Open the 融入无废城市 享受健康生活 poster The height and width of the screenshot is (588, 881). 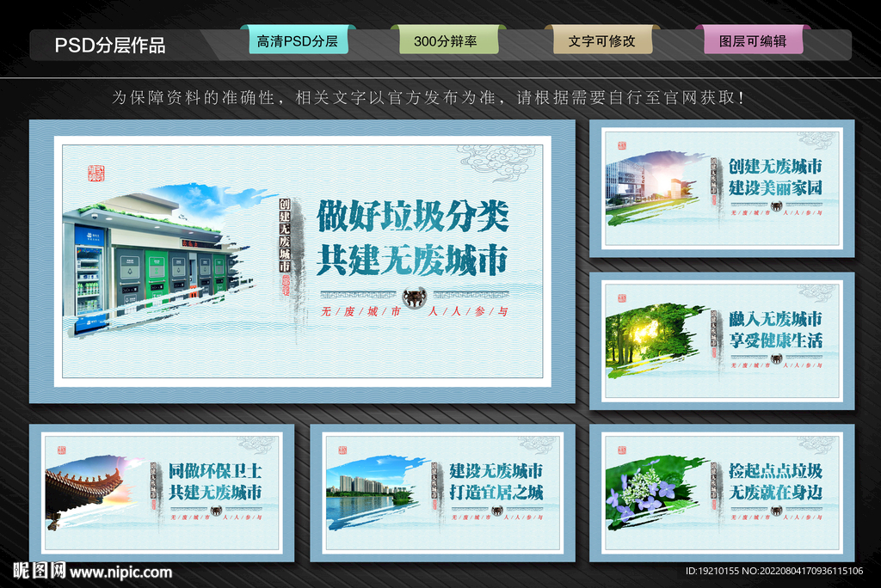point(722,341)
